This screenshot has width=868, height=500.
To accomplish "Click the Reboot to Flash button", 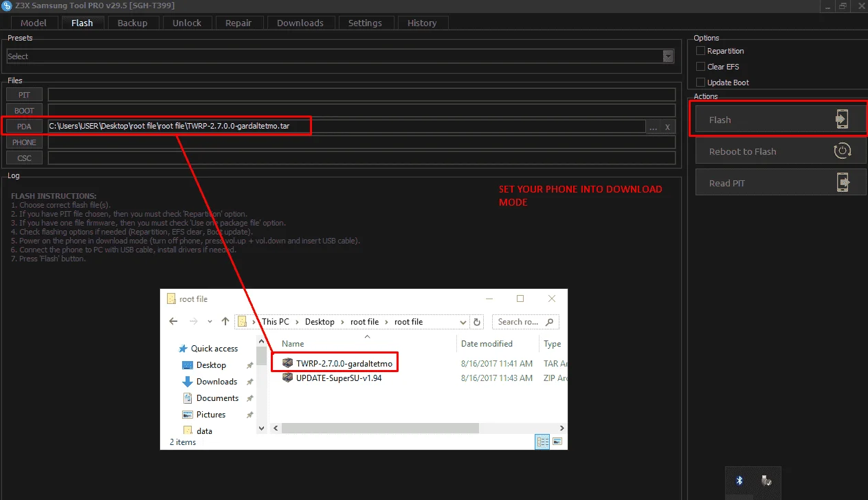I will click(781, 151).
